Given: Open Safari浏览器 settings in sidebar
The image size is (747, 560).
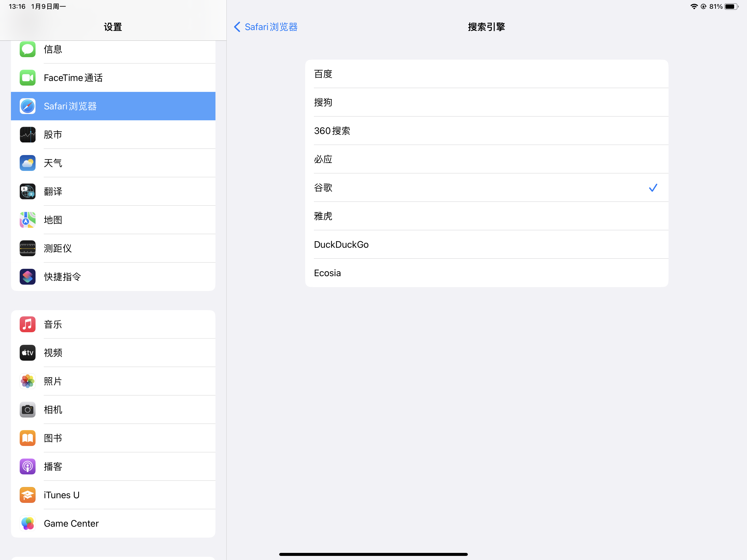Looking at the screenshot, I should click(x=113, y=106).
